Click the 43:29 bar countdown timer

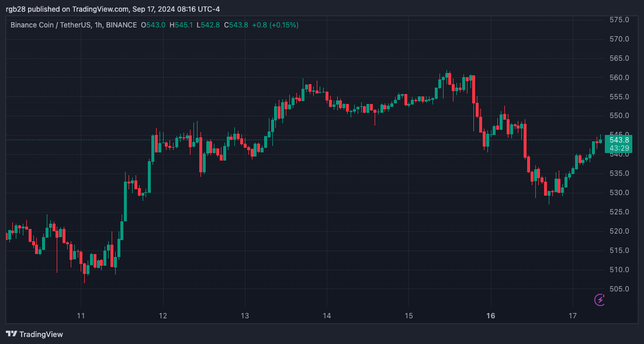(620, 148)
